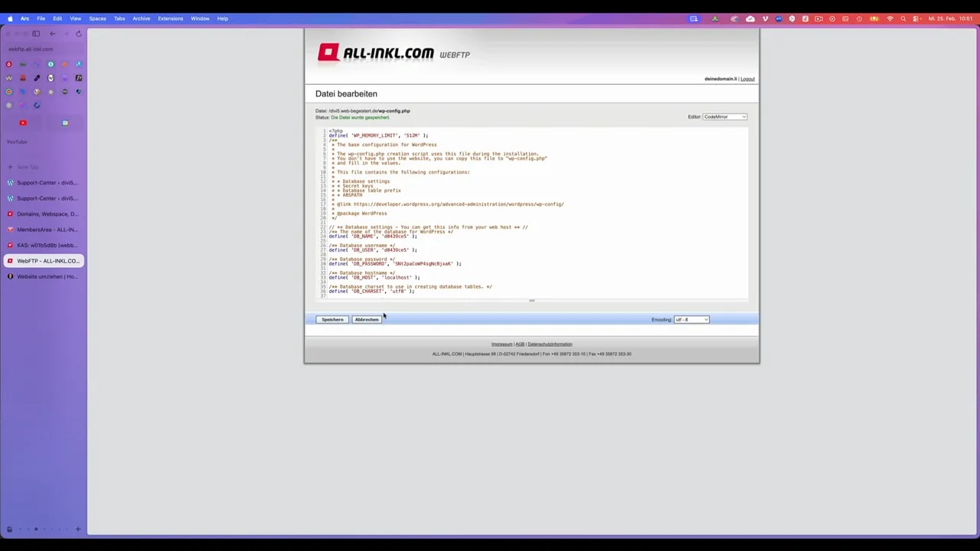Click the ALL-INKL favicon on the KAS tab

[10, 245]
